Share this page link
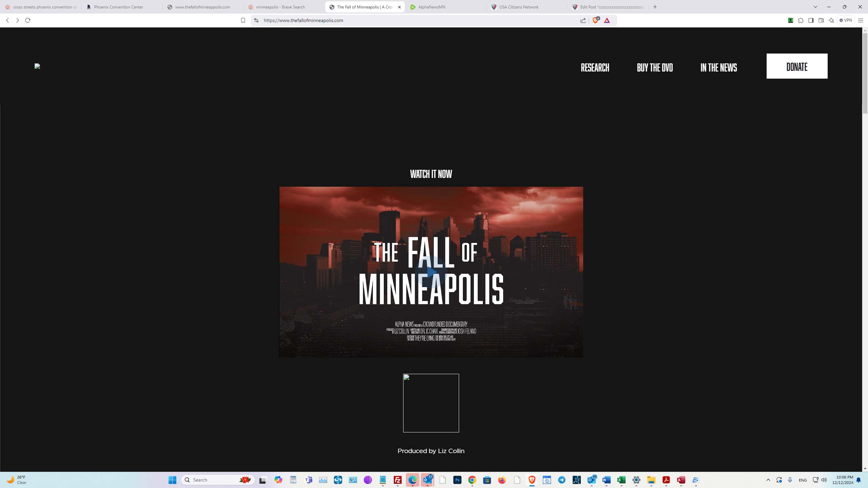The width and height of the screenshot is (868, 488). point(583,20)
